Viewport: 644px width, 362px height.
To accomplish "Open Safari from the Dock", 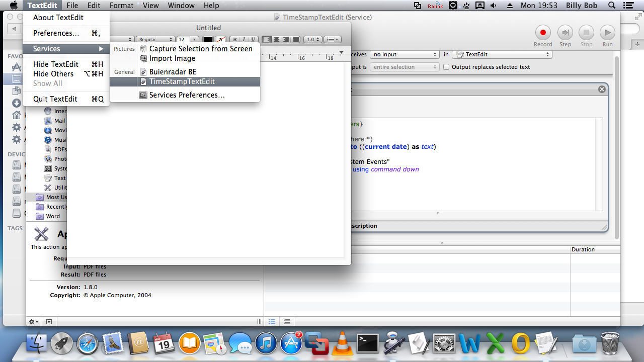I will (x=88, y=344).
